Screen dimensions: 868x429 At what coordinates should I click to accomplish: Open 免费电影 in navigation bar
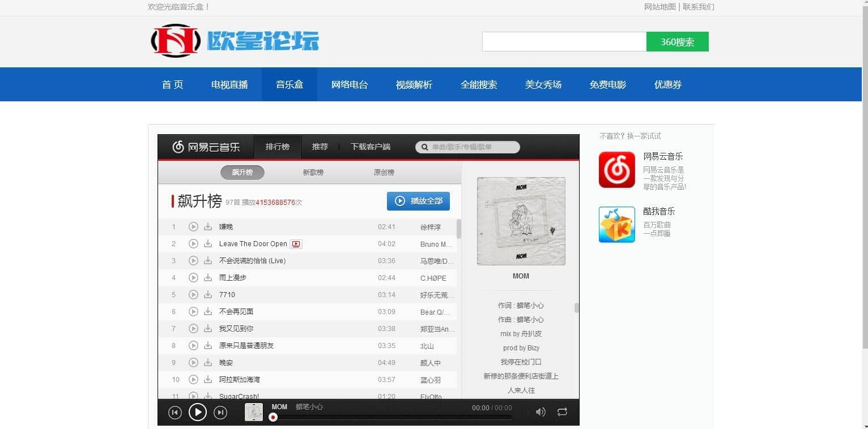point(608,84)
